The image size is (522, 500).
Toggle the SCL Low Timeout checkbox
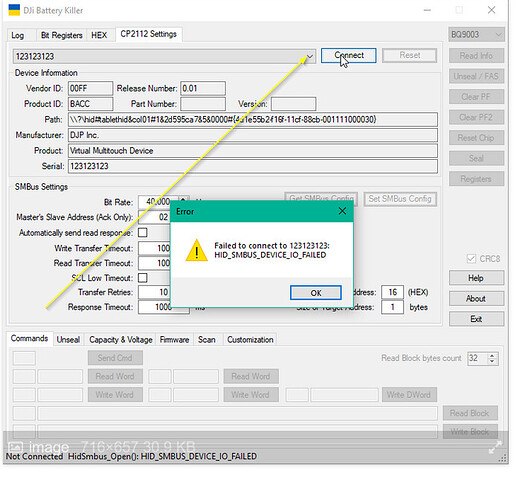pyautogui.click(x=143, y=278)
